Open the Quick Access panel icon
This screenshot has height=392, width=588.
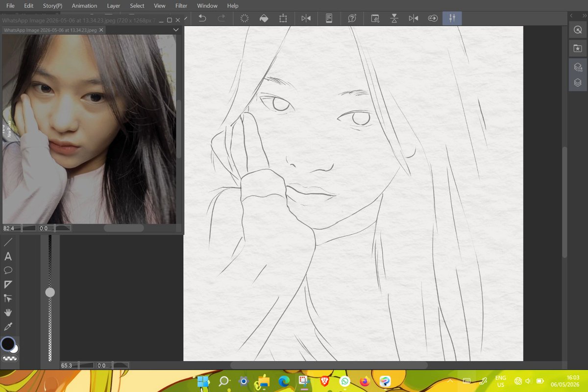coord(578,30)
